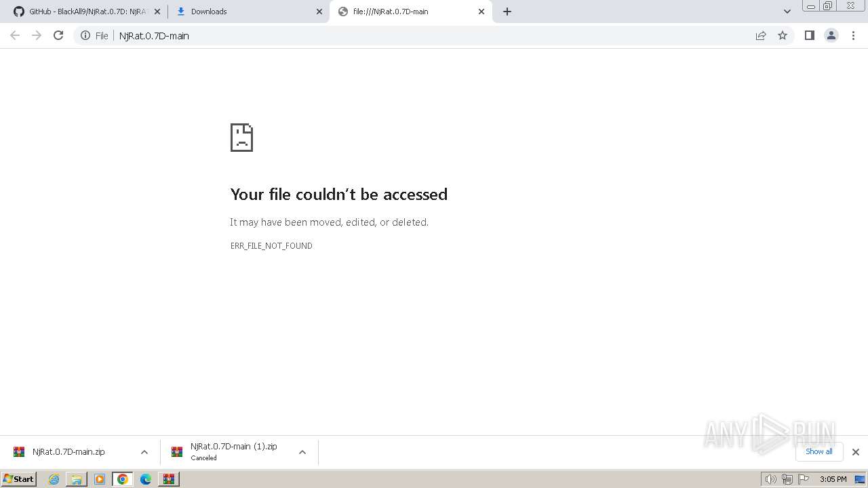Click the address bar showing NjRat.0.7D-main
868x488 pixels.
coord(434,35)
